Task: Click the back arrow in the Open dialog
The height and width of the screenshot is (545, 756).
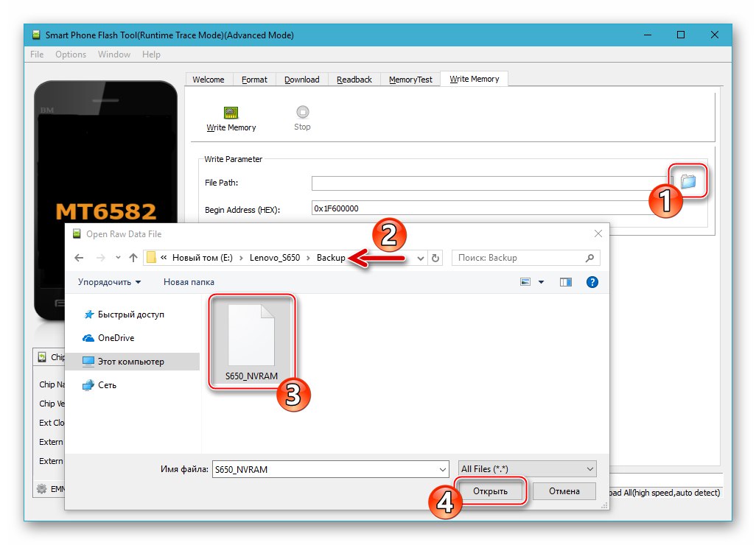Action: point(79,258)
